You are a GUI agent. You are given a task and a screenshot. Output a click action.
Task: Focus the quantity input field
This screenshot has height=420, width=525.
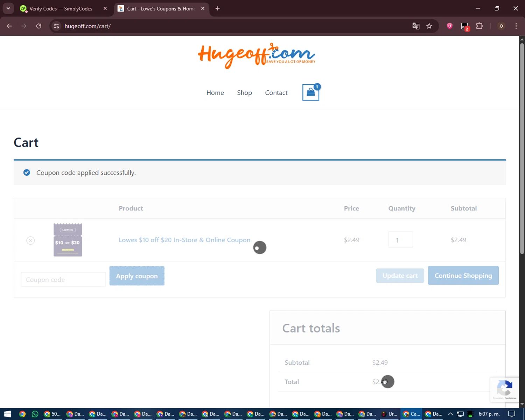click(400, 240)
